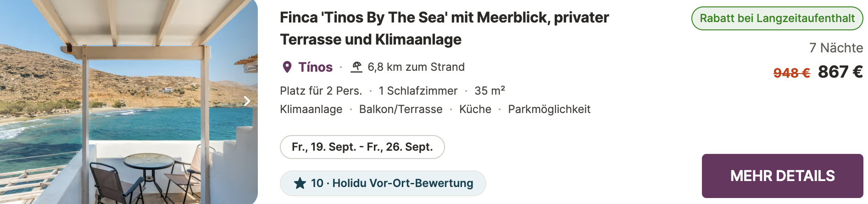Click the Parkmöglichkeit amenity label
This screenshot has width=868, height=204.
[549, 109]
